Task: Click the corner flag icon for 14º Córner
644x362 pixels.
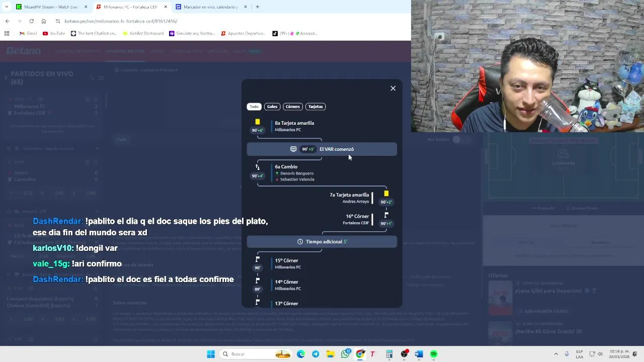Action: tap(258, 281)
